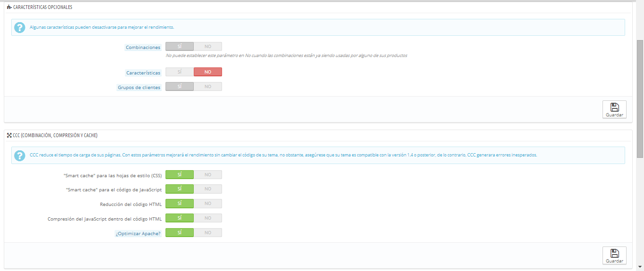
Task: Disable JavaScript compression in HTML with NO
Action: click(x=208, y=218)
